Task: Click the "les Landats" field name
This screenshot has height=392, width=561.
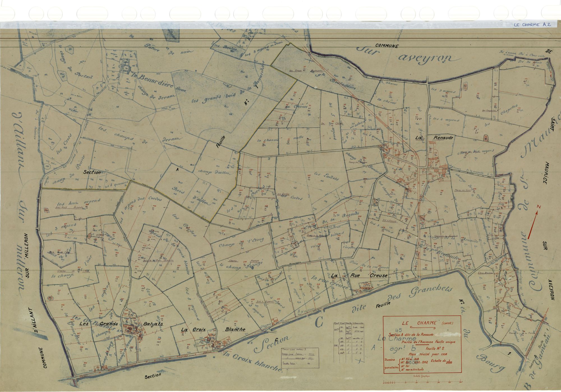Action: (327, 176)
